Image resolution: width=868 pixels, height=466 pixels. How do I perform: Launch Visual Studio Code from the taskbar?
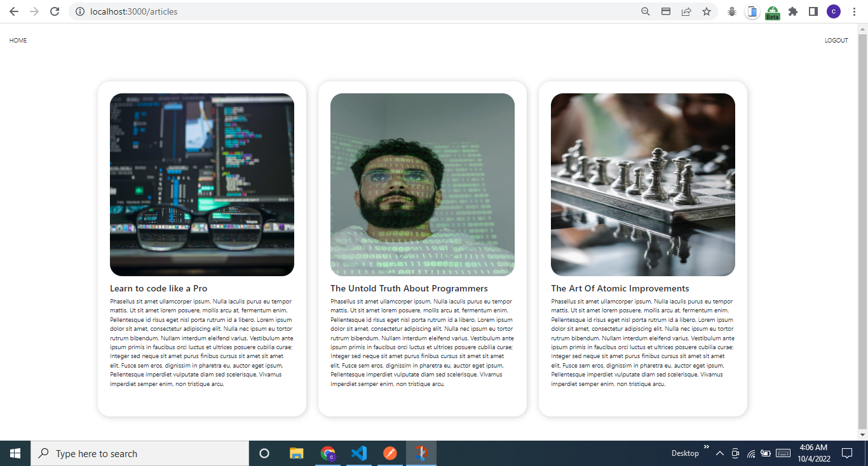point(358,453)
